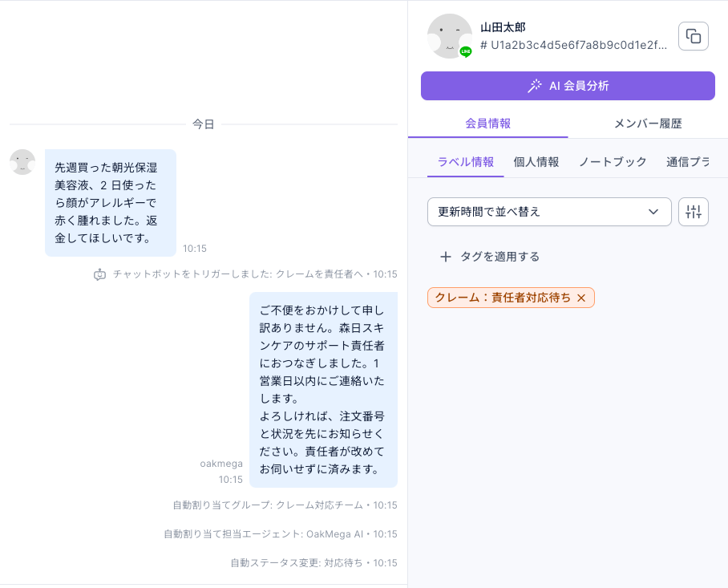Click the magic wand icon in AI 会員分析
Viewport: 728px width, 588px height.
(x=535, y=86)
